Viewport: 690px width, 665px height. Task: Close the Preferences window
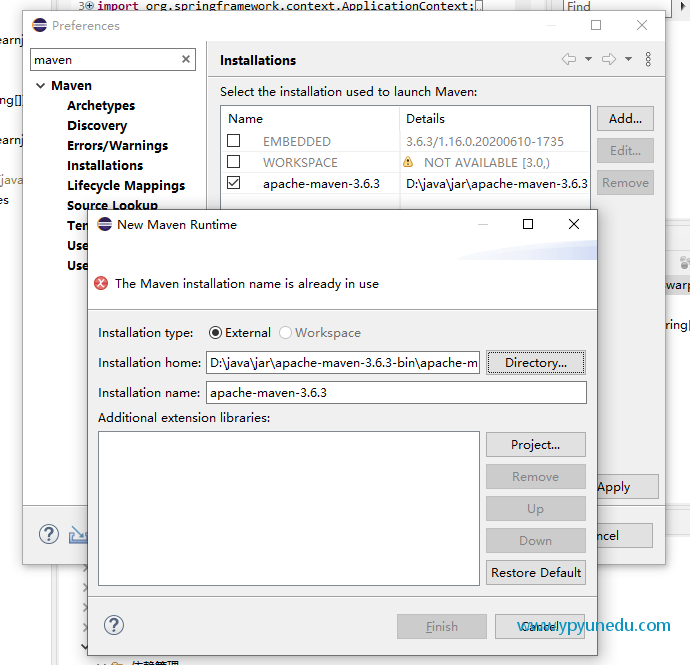pos(642,25)
